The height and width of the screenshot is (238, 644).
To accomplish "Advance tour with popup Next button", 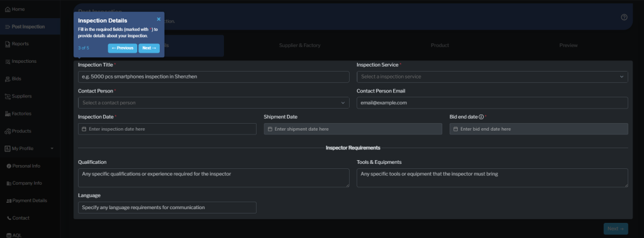I will pos(149,48).
